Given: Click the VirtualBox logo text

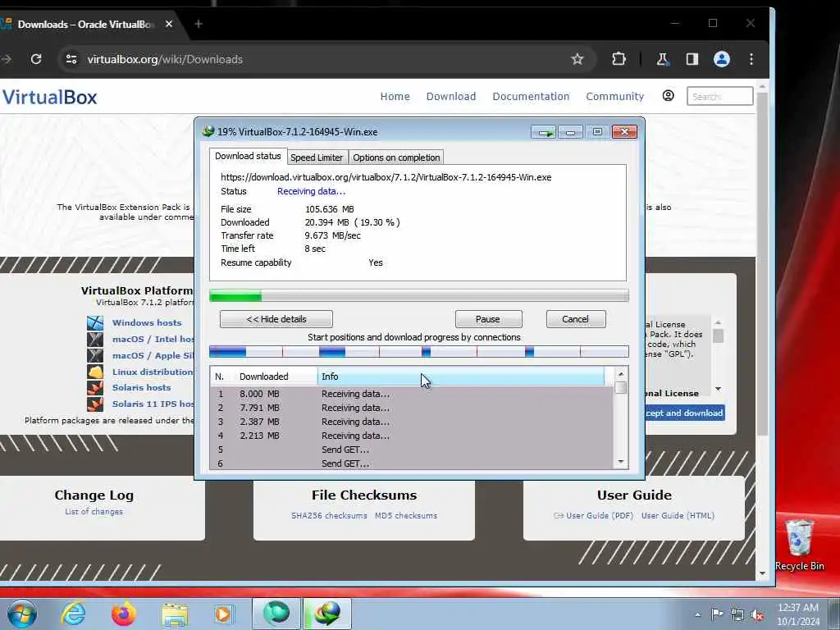Looking at the screenshot, I should pos(49,98).
